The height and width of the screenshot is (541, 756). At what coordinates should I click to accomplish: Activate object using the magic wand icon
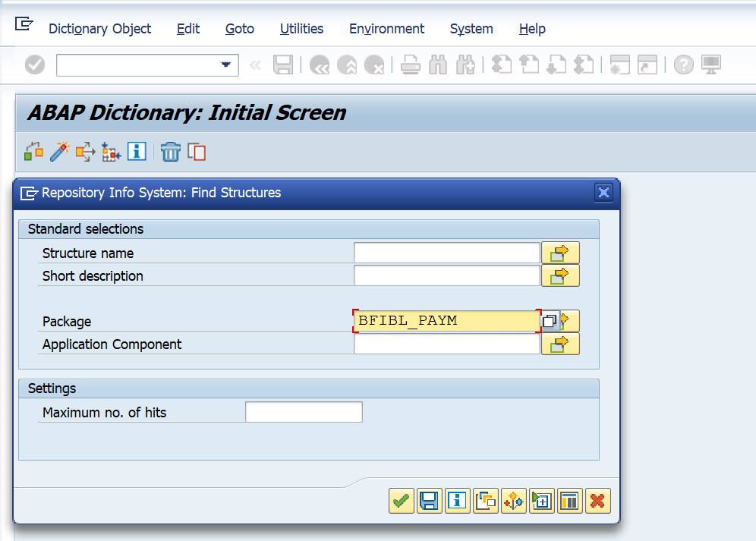[x=60, y=151]
